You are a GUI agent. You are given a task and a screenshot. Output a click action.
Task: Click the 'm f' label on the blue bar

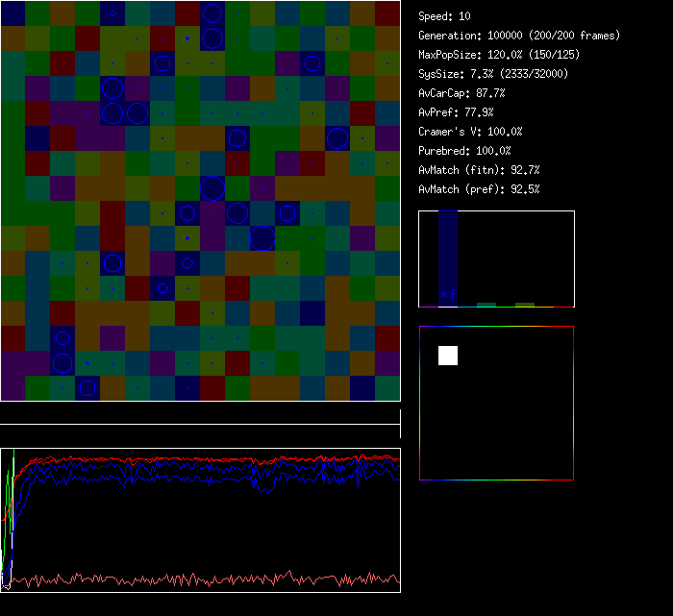click(x=448, y=294)
